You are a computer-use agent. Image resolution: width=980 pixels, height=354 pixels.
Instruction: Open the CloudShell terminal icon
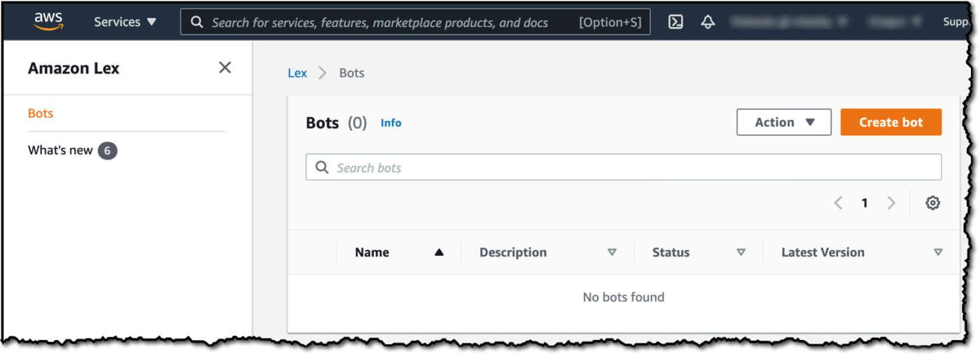pyautogui.click(x=675, y=22)
